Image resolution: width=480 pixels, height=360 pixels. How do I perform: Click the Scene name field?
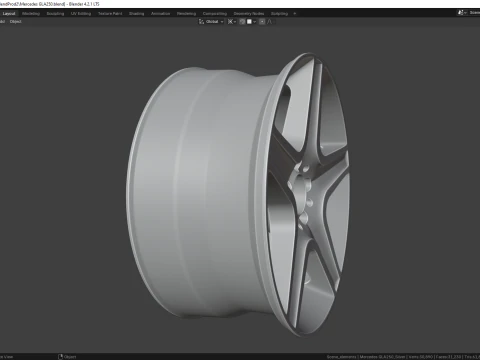(474, 13)
